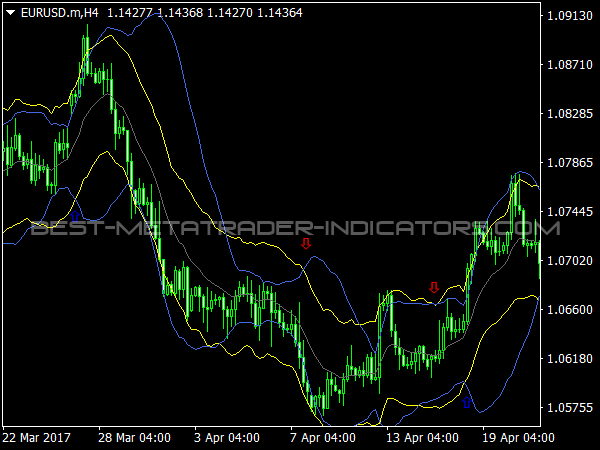600x450 pixels.
Task: Click the 13 Apr 04:00 time label
Action: (x=422, y=437)
